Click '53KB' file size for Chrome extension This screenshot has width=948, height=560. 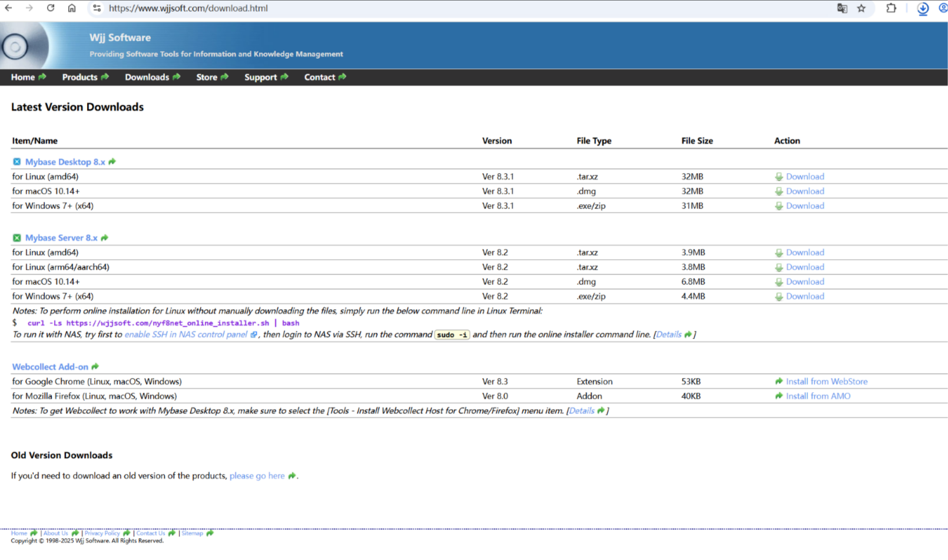[x=691, y=382]
